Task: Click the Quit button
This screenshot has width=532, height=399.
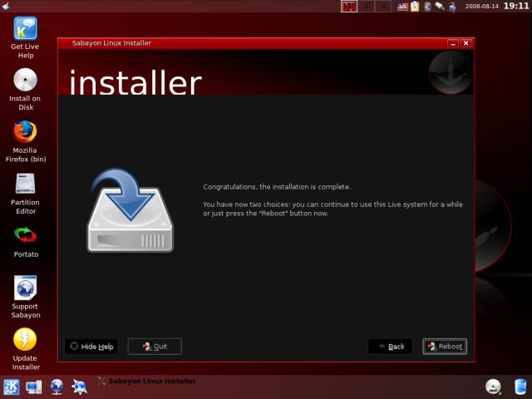Action: [x=155, y=347]
